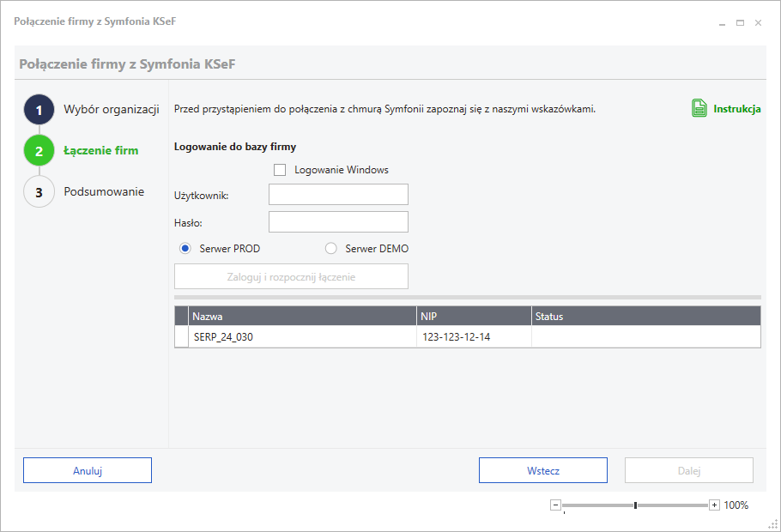Select step 2 Łączenie firm circle
This screenshot has width=781, height=532.
pyautogui.click(x=39, y=151)
